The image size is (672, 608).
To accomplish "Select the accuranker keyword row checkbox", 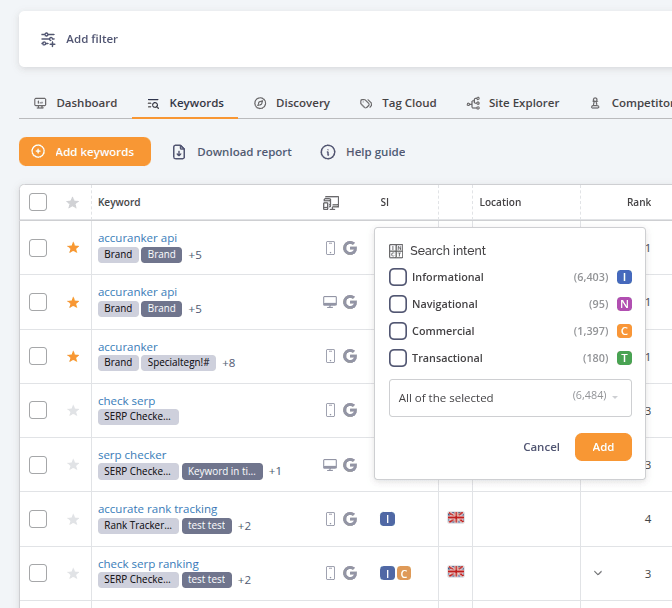I will pyautogui.click(x=38, y=356).
